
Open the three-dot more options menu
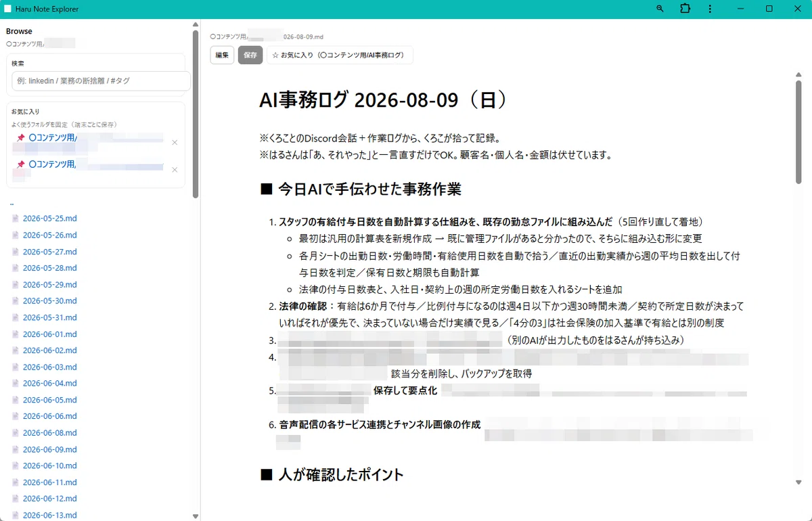(x=710, y=9)
